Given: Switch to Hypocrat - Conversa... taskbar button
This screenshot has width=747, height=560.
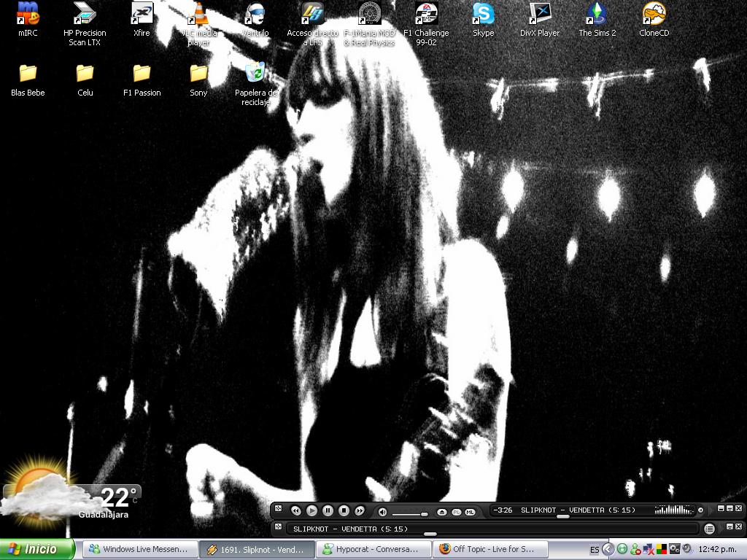Looking at the screenshot, I should click(x=373, y=550).
